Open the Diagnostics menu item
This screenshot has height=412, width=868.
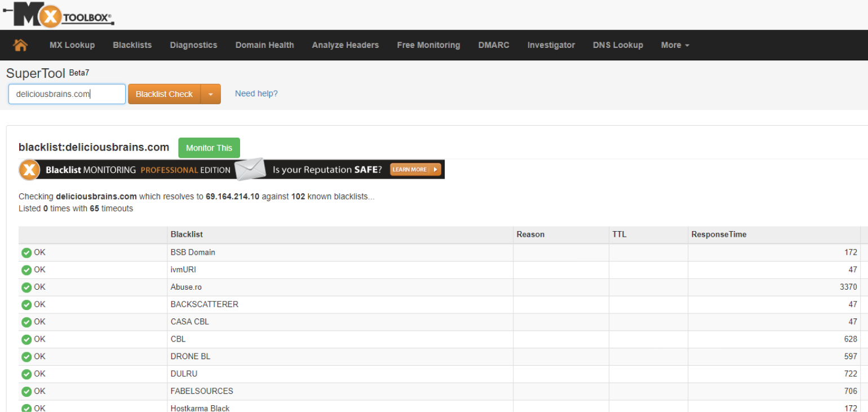193,45
